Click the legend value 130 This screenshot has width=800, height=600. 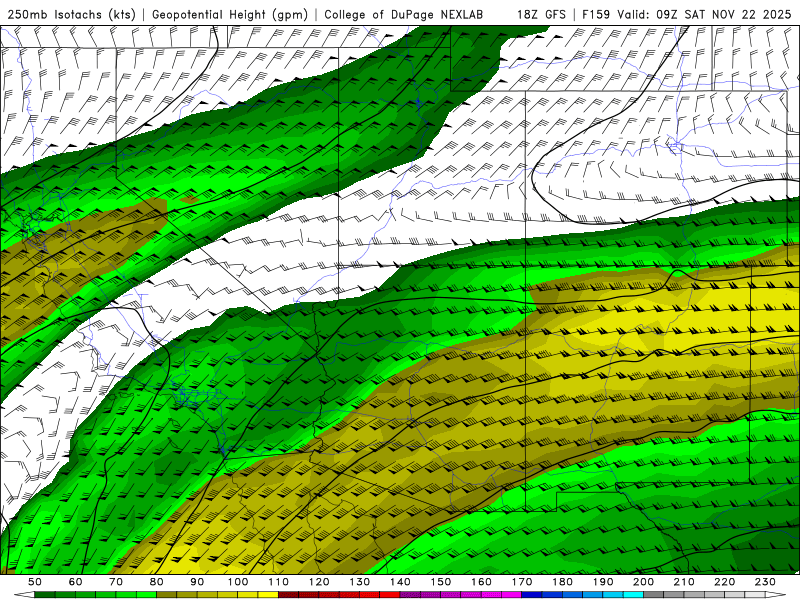[360, 582]
